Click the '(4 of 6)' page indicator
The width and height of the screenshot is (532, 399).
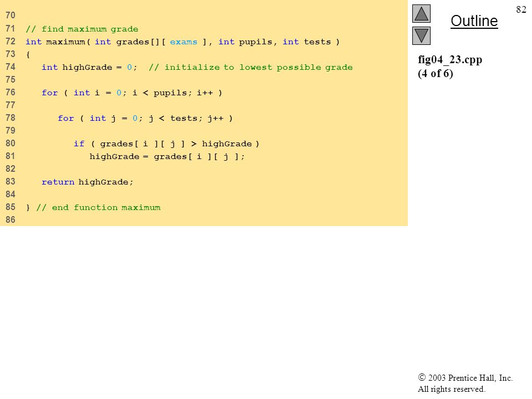(436, 73)
